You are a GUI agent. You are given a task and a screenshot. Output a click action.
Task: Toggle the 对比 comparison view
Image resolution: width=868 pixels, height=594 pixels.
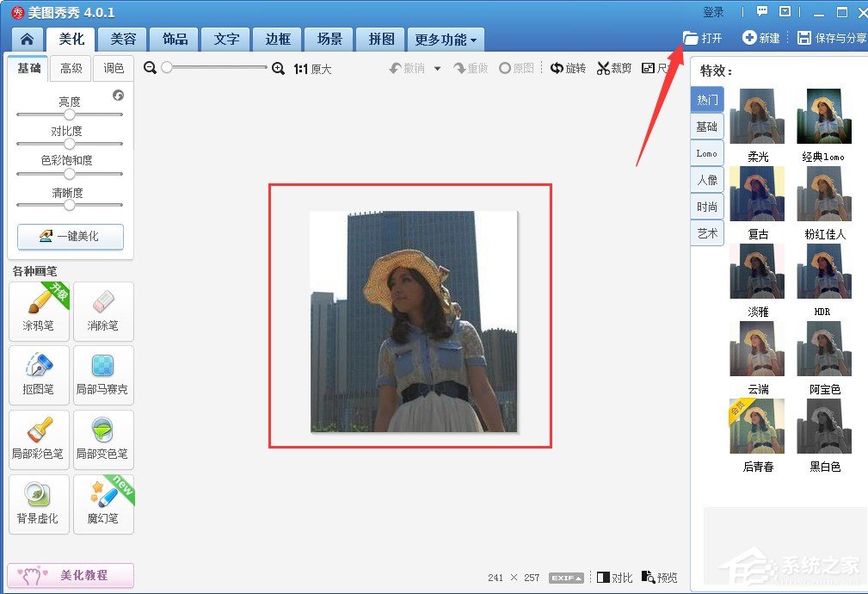[x=616, y=578]
